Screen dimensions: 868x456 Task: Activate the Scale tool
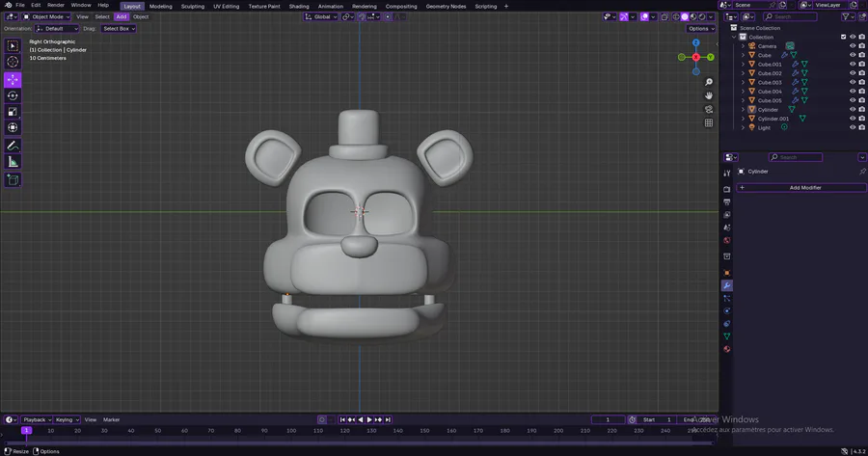point(13,112)
